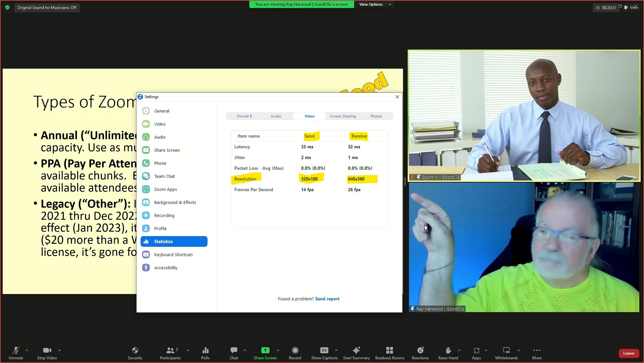The width and height of the screenshot is (644, 363).
Task: Open the Participants panel
Action: click(x=170, y=350)
